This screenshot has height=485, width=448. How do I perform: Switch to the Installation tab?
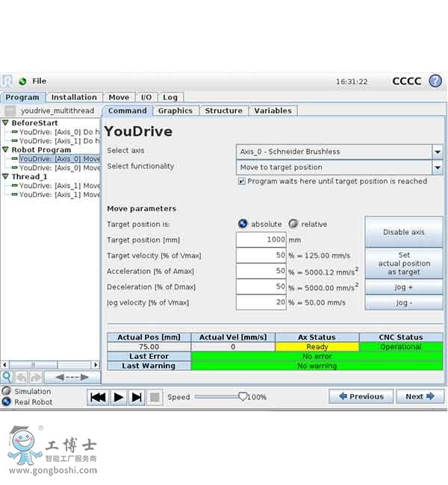click(x=74, y=97)
